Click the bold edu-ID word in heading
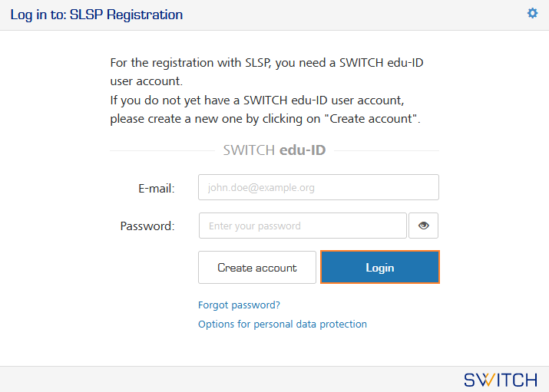Image resolution: width=549 pixels, height=392 pixels. (303, 150)
